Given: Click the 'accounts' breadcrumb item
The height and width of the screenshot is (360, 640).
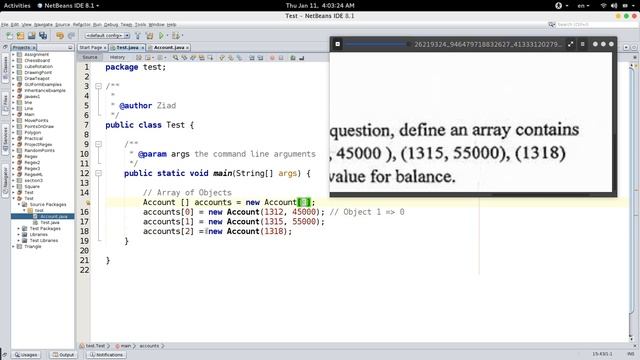Looking at the screenshot, I should (x=149, y=346).
